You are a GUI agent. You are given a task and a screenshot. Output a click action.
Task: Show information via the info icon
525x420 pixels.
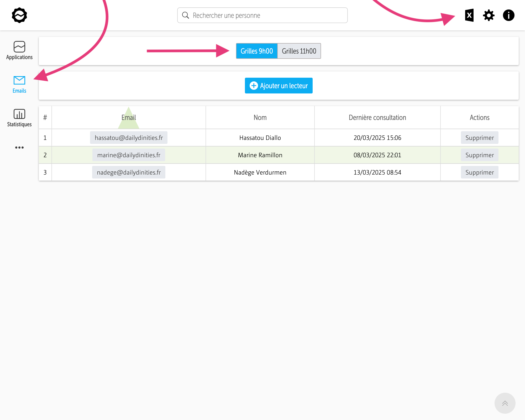click(508, 15)
